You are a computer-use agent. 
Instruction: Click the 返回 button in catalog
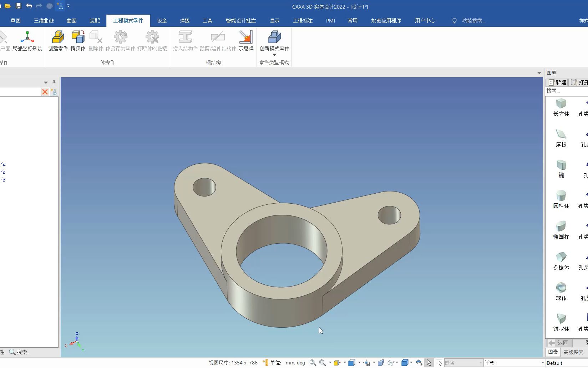pos(559,343)
